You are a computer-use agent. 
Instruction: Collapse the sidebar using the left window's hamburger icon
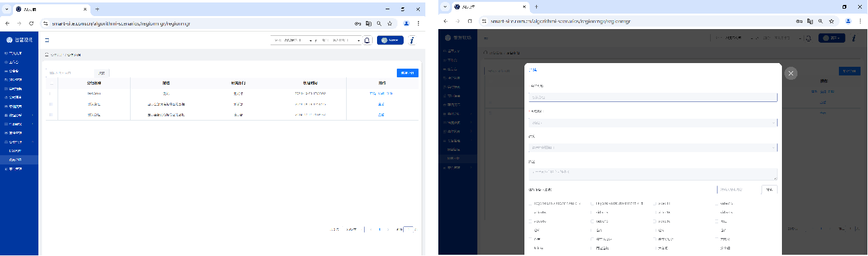47,40
